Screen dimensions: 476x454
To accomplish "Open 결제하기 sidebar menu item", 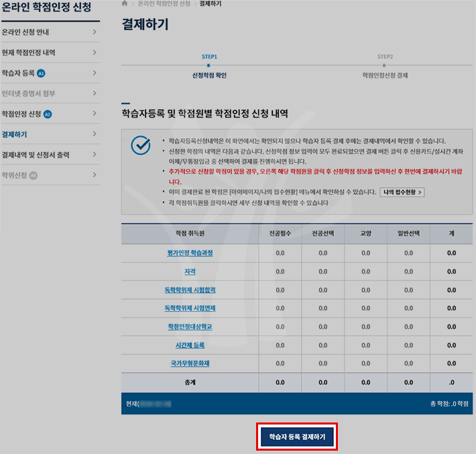I will (x=15, y=134).
